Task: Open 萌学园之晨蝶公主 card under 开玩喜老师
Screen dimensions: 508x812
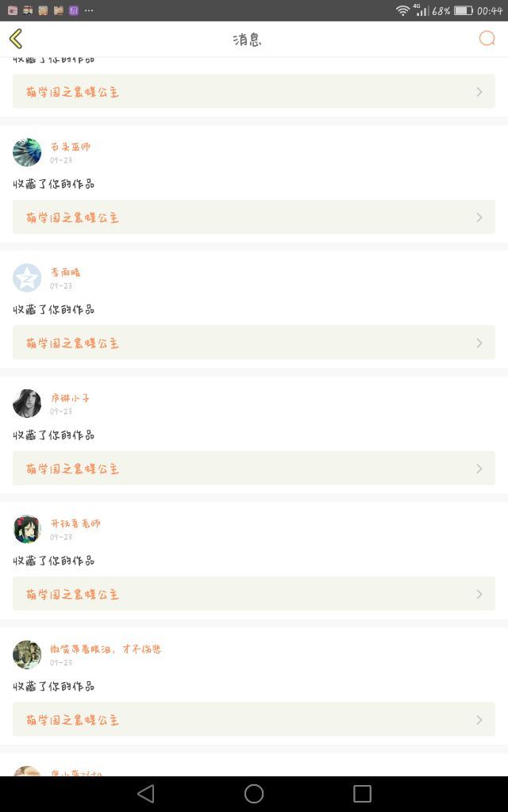Action: 254,593
